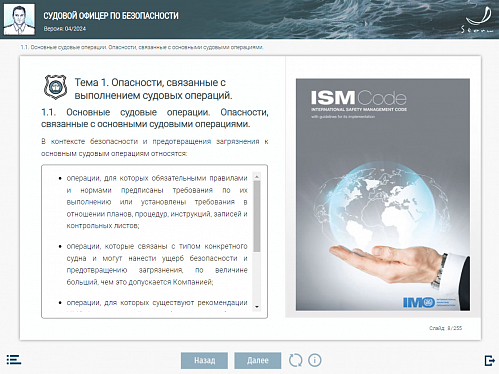
Task: Open the table of contents list icon
Action: point(14,360)
